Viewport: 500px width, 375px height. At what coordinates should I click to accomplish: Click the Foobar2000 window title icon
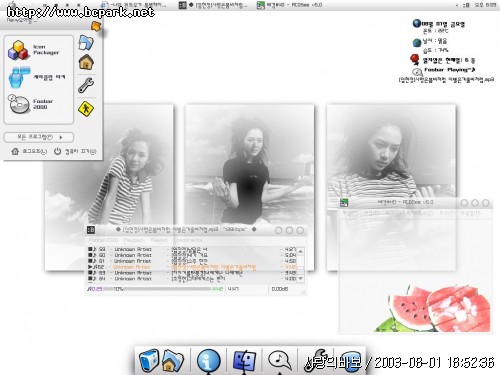pos(91,230)
